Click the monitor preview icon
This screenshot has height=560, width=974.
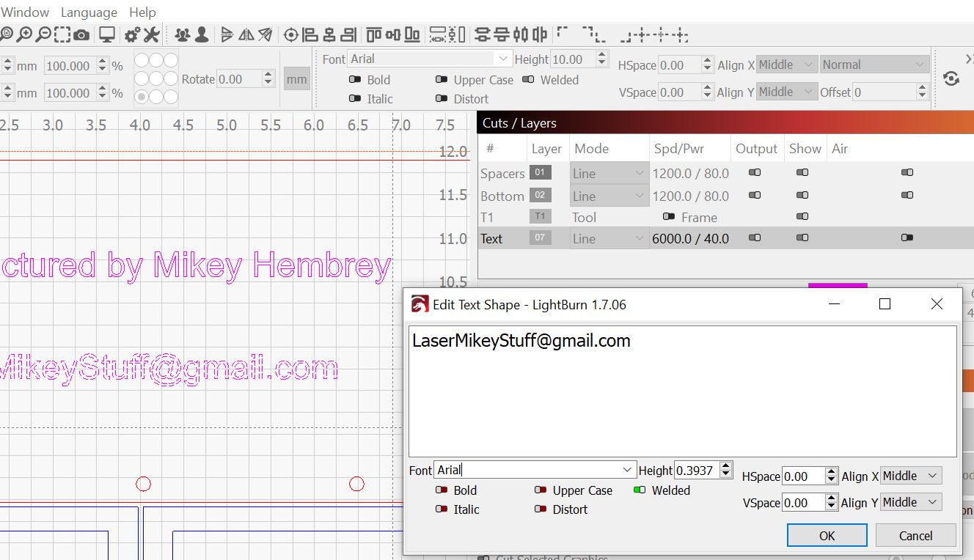coord(107,34)
